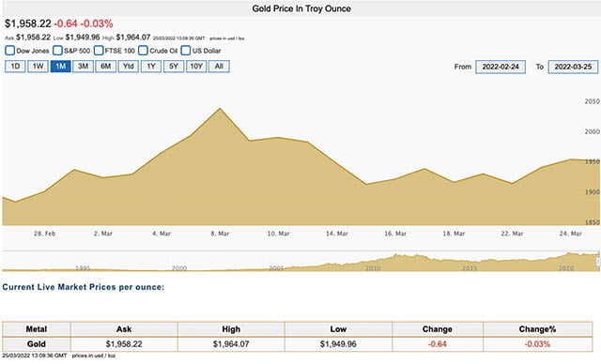The height and width of the screenshot is (364, 601).
Task: Click the large $1,958.22 price at top
Action: (x=28, y=23)
